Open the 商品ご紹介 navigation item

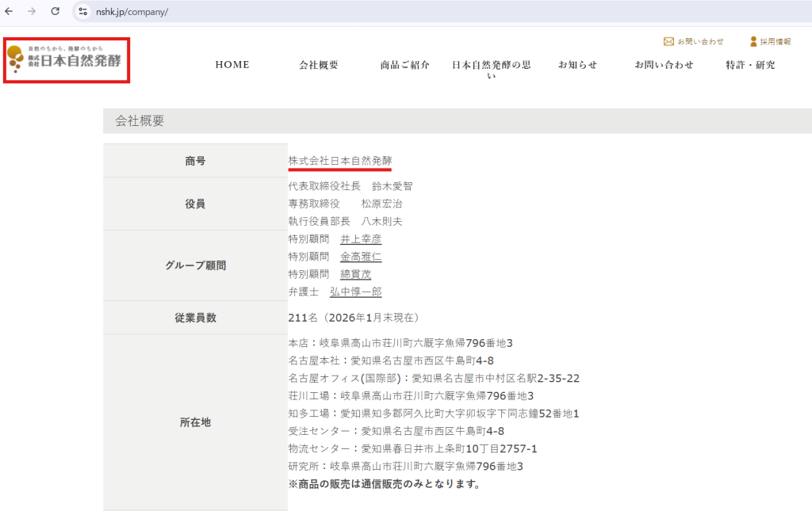click(x=404, y=65)
